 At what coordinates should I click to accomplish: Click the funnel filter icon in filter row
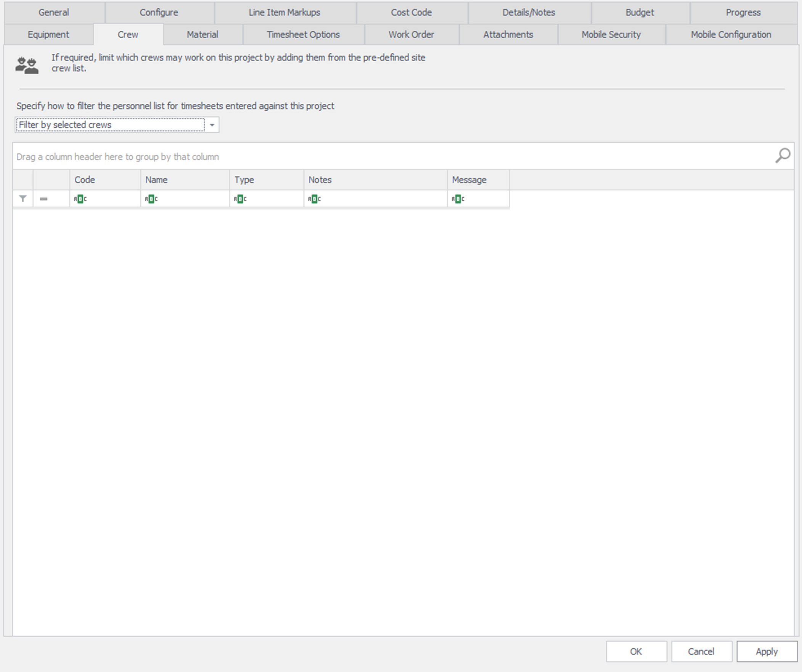[x=23, y=199]
